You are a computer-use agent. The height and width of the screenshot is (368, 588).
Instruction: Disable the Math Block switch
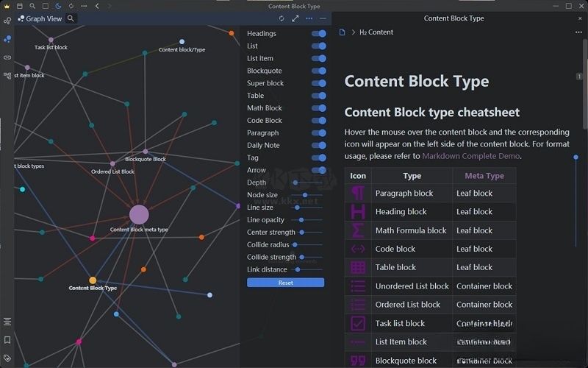pos(319,107)
